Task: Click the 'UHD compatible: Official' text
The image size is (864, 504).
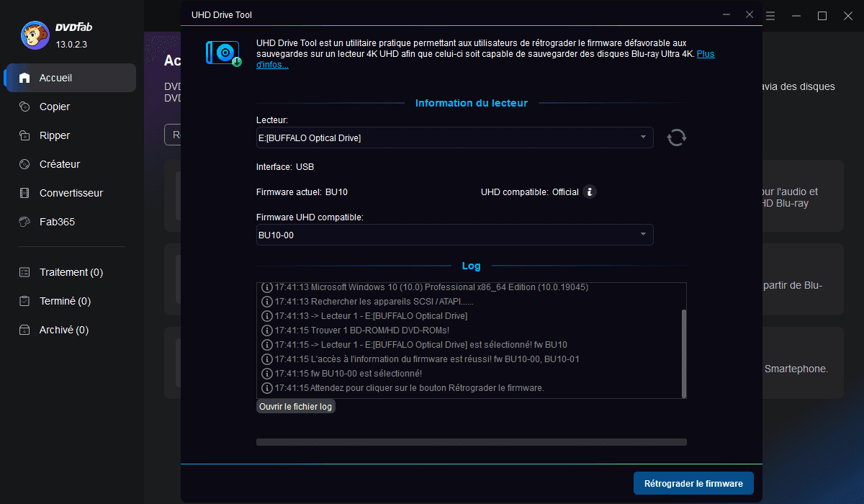Action: tap(530, 192)
